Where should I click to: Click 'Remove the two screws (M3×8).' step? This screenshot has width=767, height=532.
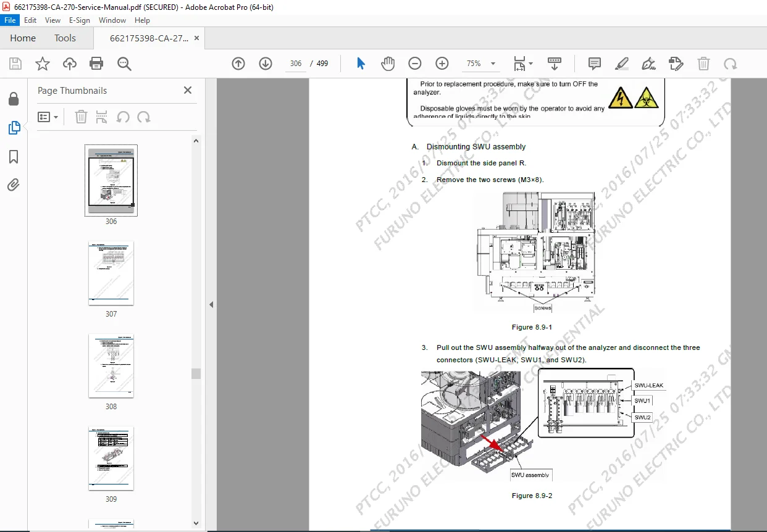tap(490, 180)
